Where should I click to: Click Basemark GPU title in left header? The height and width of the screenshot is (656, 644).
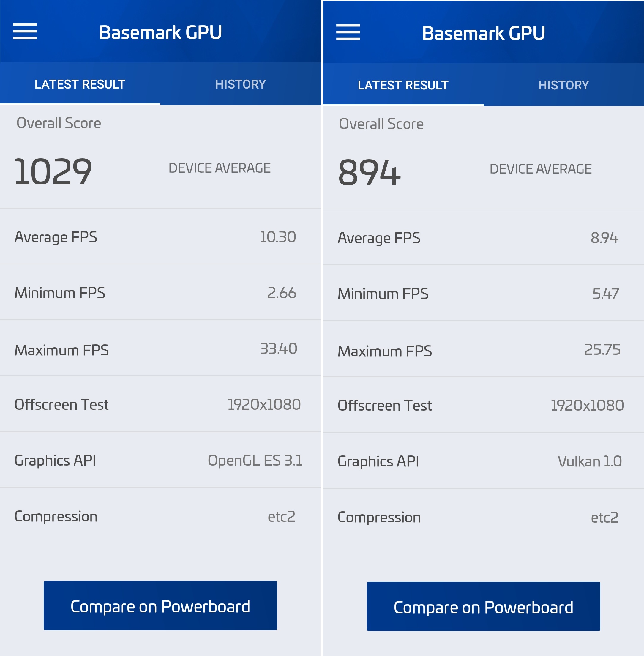[160, 32]
